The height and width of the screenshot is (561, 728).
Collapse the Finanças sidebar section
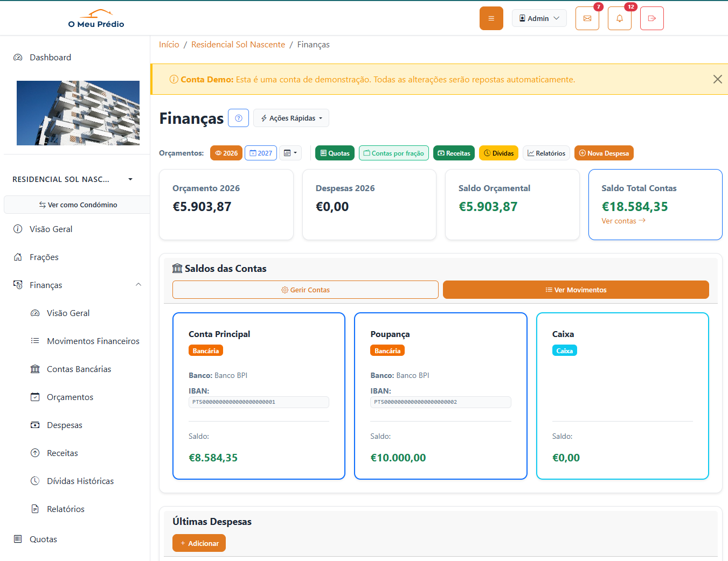tap(138, 285)
